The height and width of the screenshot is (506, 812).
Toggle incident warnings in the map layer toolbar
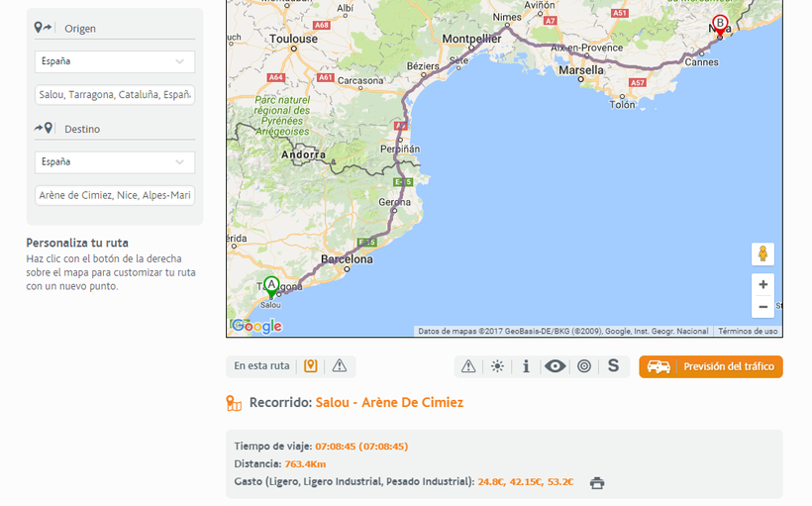[468, 366]
